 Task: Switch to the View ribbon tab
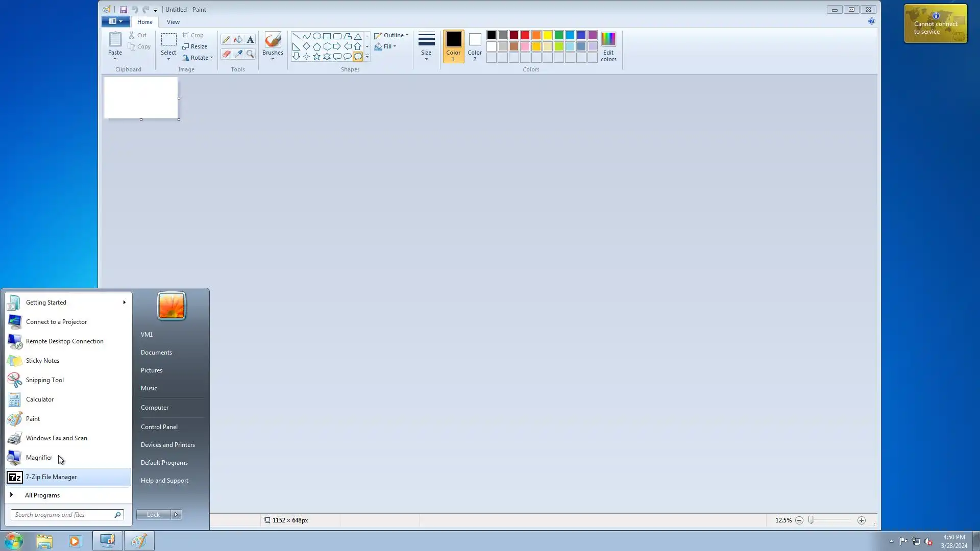173,22
